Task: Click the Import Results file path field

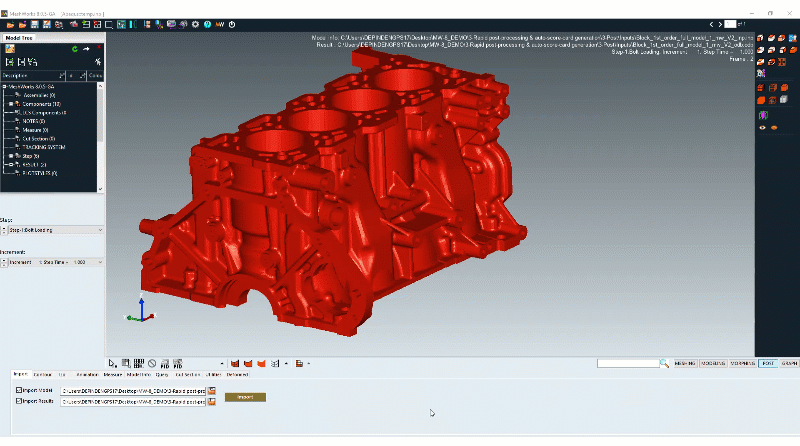Action: pyautogui.click(x=132, y=402)
